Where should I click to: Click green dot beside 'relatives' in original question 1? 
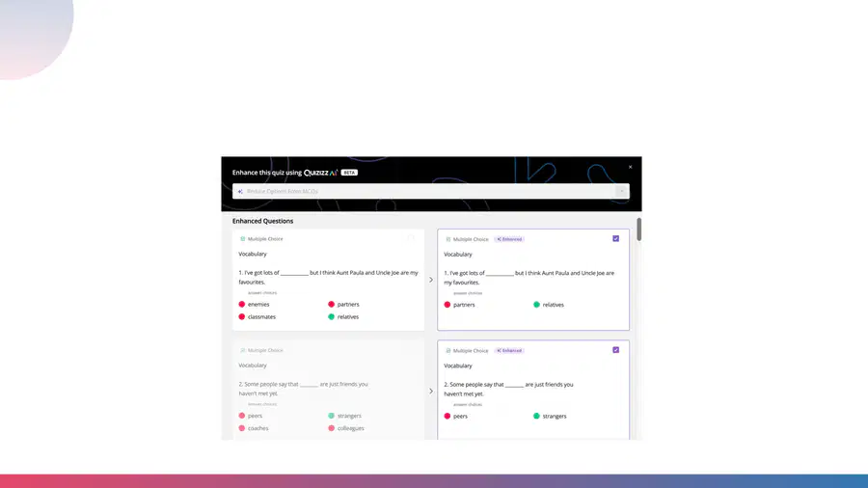[331, 316]
